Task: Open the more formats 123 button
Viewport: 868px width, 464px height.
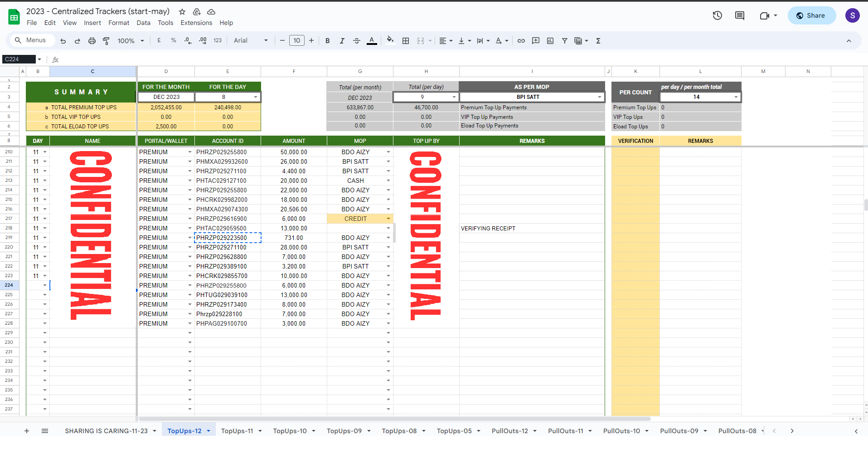Action: 218,40
